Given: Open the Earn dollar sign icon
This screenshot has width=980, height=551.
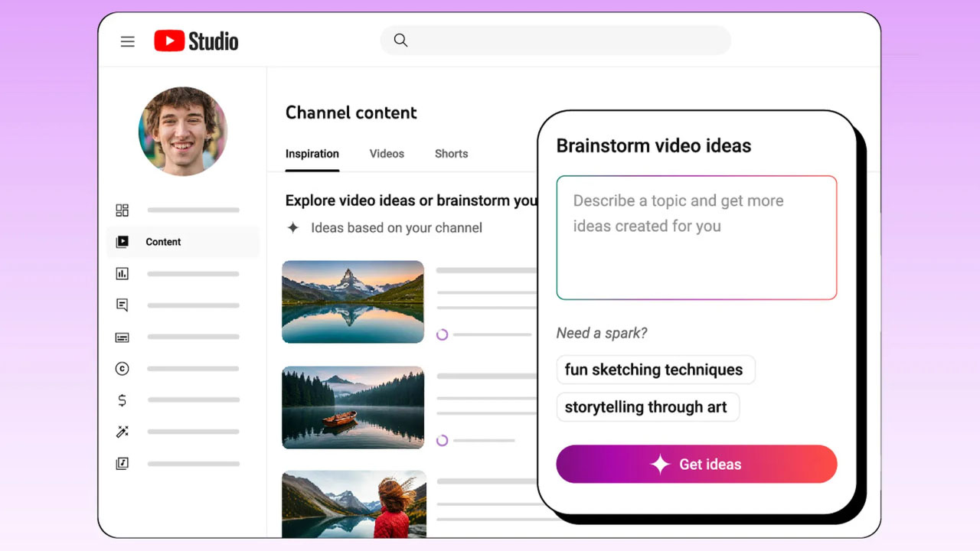Looking at the screenshot, I should [x=122, y=400].
